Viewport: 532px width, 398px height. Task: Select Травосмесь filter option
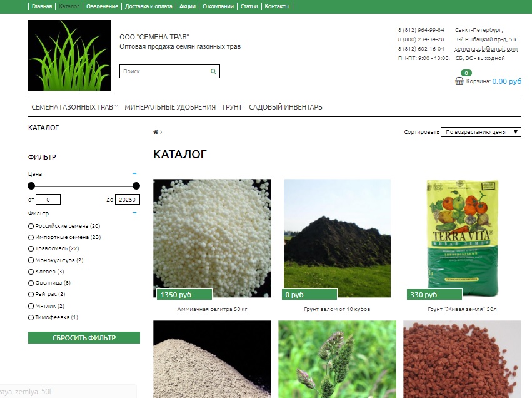tap(31, 249)
